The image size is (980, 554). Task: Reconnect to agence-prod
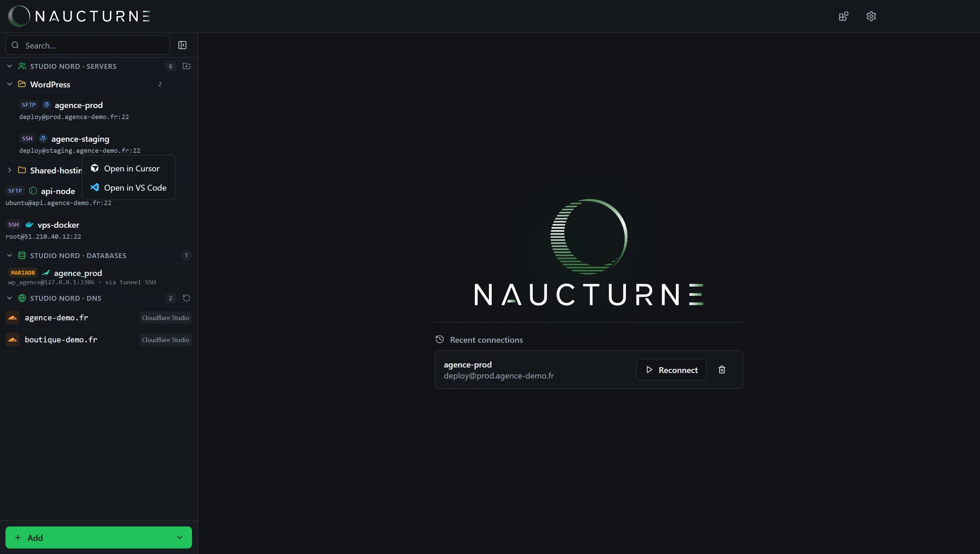(671, 370)
